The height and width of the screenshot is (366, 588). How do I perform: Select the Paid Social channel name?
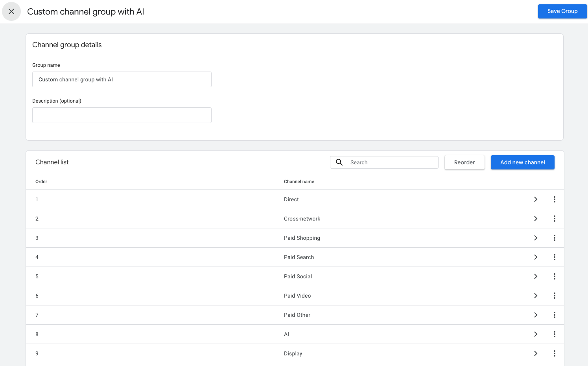tap(298, 276)
